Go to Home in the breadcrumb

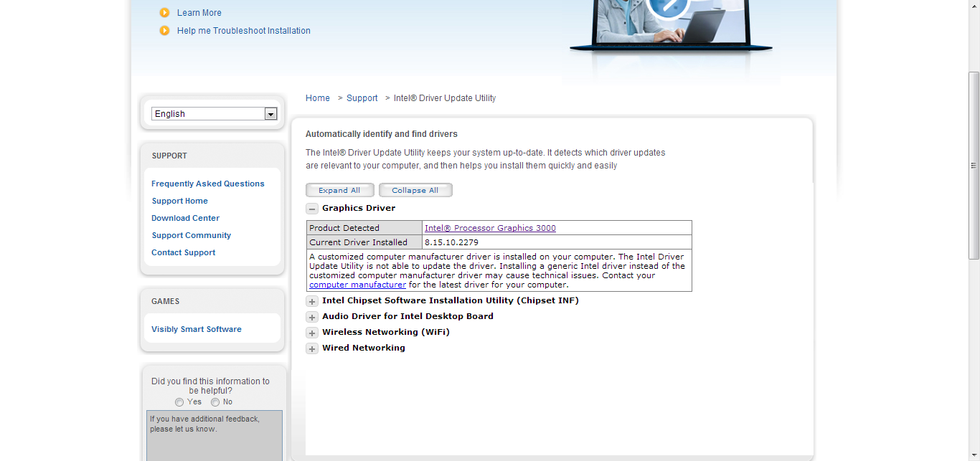[318, 98]
